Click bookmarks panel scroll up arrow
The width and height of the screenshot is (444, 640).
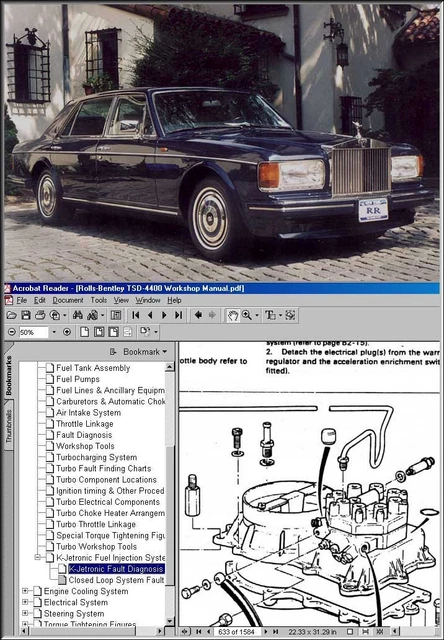coord(170,367)
